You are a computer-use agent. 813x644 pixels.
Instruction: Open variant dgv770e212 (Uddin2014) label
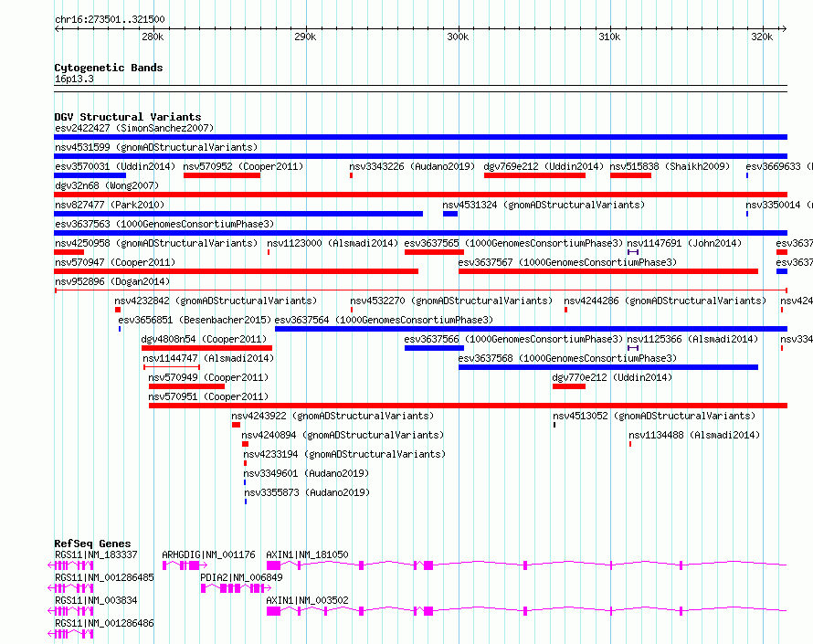click(x=612, y=377)
